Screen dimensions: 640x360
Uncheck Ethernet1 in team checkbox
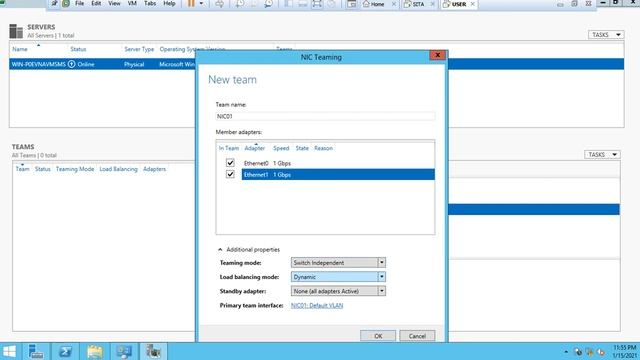[230, 174]
